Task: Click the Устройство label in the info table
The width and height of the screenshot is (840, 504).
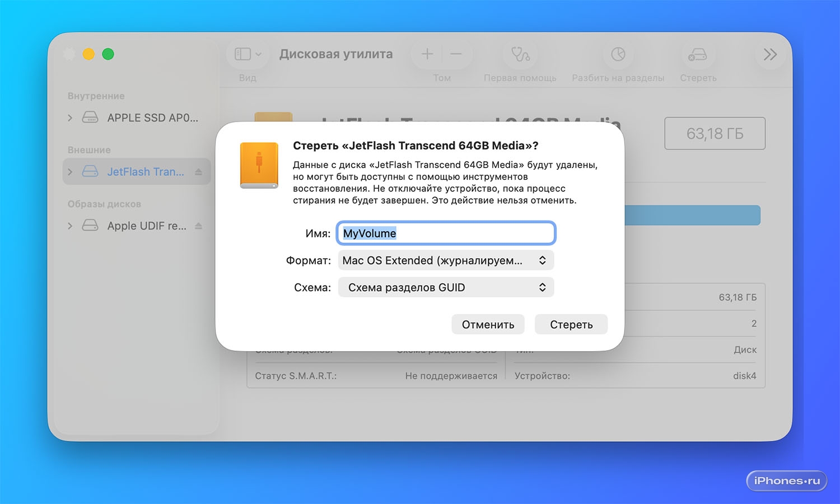Action: (542, 376)
